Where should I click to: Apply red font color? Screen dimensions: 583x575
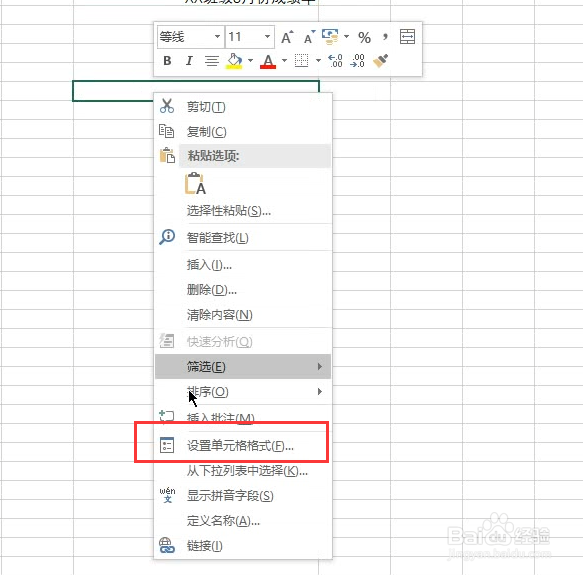pyautogui.click(x=268, y=61)
